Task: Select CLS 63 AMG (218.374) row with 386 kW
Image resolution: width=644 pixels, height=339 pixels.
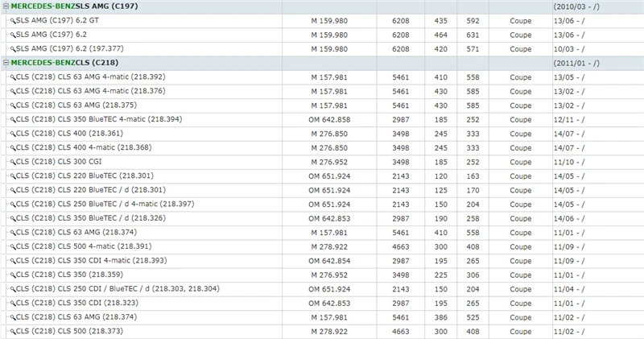Action: 76,316
